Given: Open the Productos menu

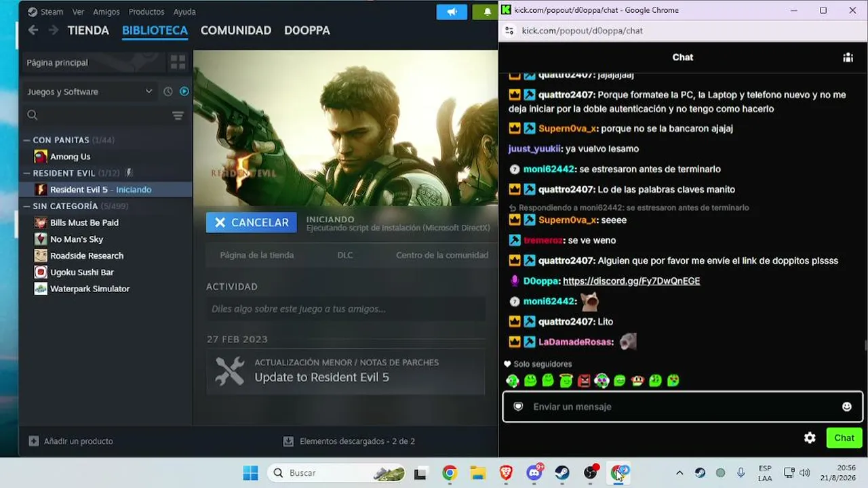Looking at the screenshot, I should tap(146, 12).
